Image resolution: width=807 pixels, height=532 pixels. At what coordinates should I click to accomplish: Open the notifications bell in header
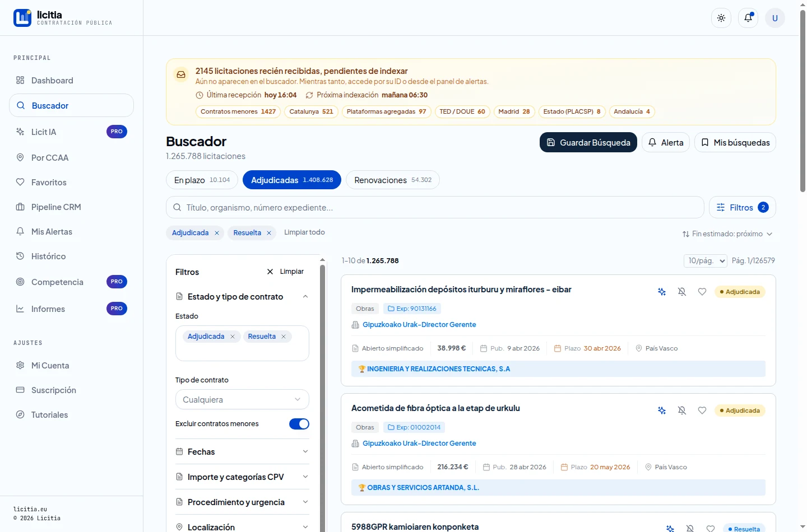pyautogui.click(x=748, y=18)
